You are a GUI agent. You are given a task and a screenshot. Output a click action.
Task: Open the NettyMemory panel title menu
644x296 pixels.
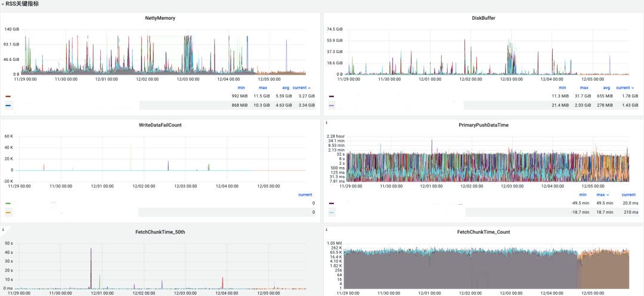pos(160,18)
